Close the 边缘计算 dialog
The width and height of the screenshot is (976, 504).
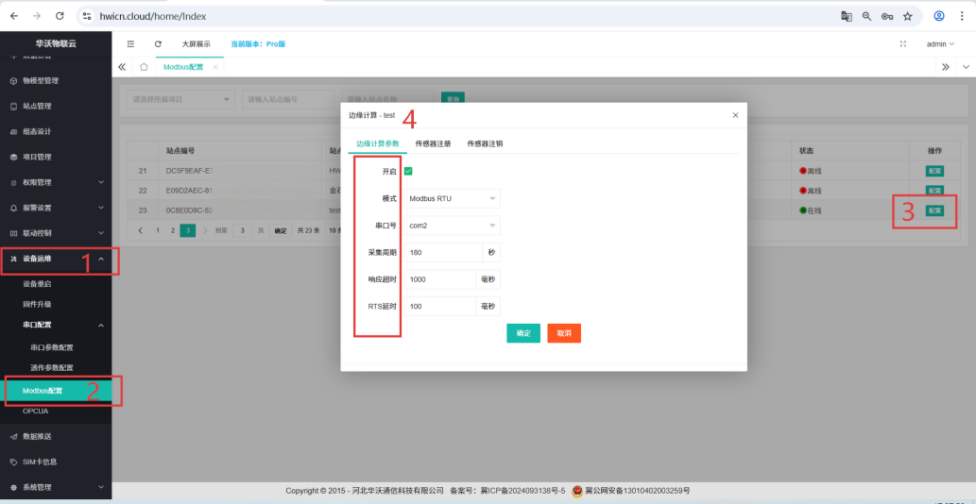(735, 115)
